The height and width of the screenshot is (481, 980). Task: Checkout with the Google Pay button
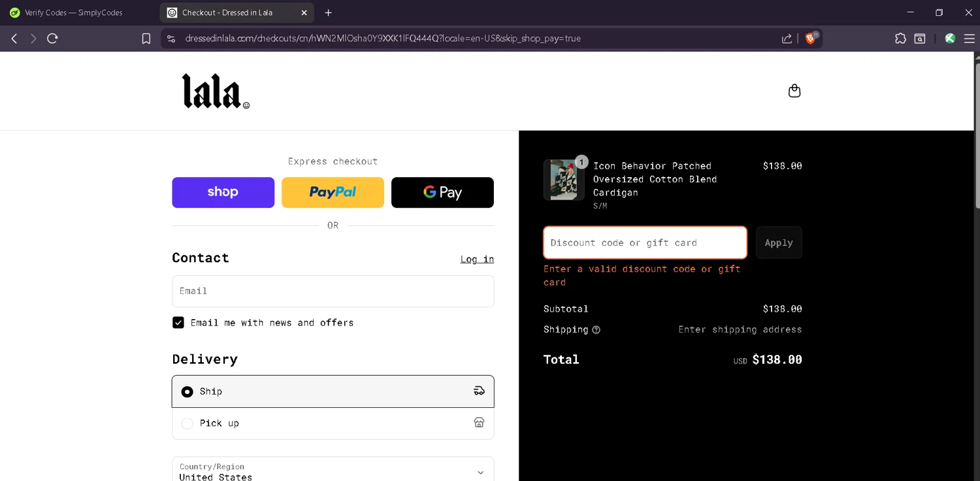tap(442, 192)
